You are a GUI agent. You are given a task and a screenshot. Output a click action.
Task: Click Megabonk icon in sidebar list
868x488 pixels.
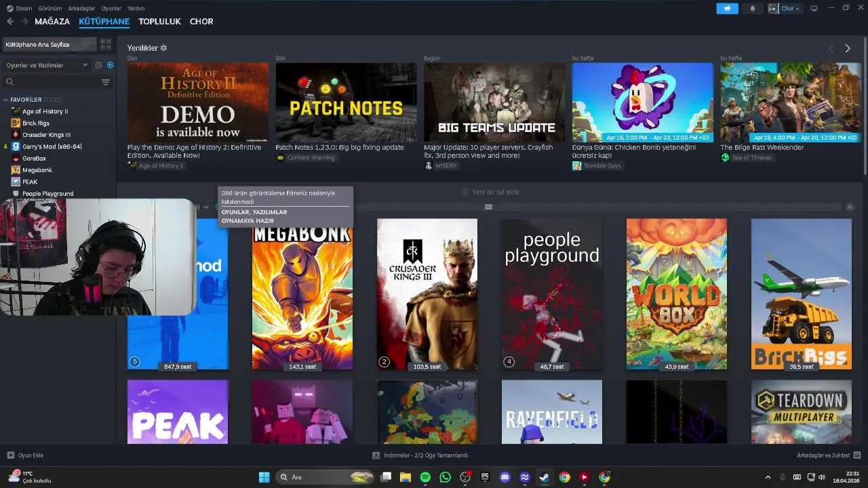point(16,170)
